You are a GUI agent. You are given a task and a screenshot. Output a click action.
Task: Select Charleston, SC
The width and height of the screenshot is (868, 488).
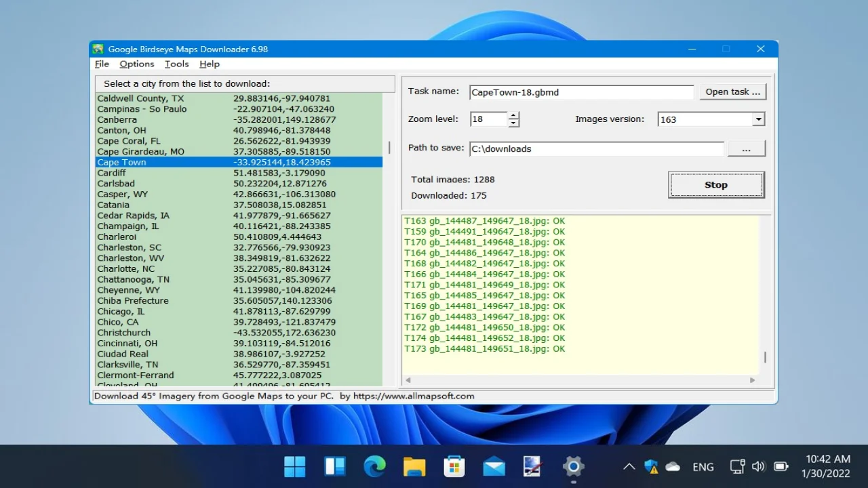tap(239, 247)
